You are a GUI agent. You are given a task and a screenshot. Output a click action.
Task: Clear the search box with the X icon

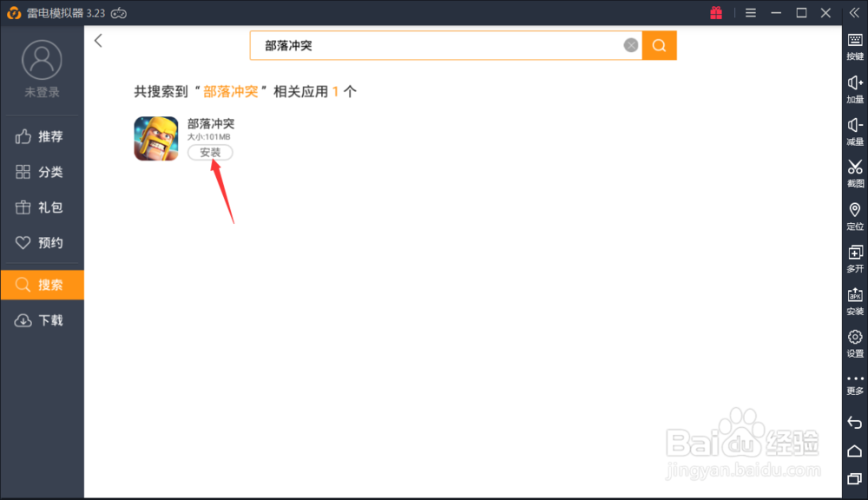[630, 45]
